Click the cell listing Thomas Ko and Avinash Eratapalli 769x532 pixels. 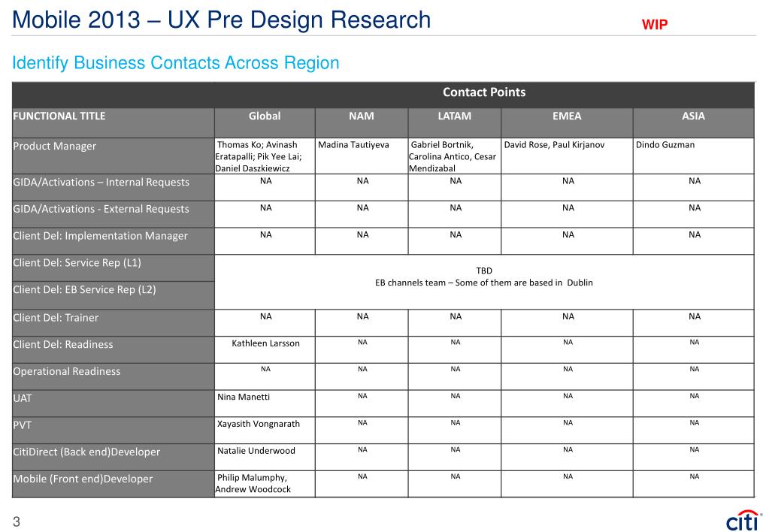[265, 156]
